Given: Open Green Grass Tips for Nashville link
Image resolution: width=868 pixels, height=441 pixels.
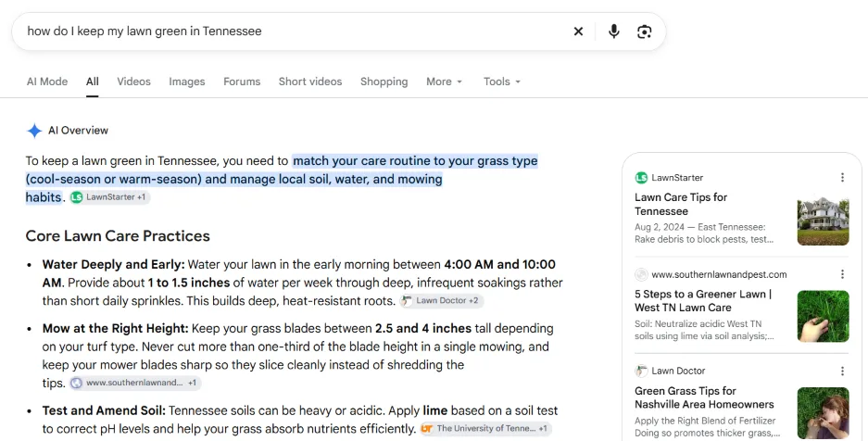Looking at the screenshot, I should coord(704,397).
